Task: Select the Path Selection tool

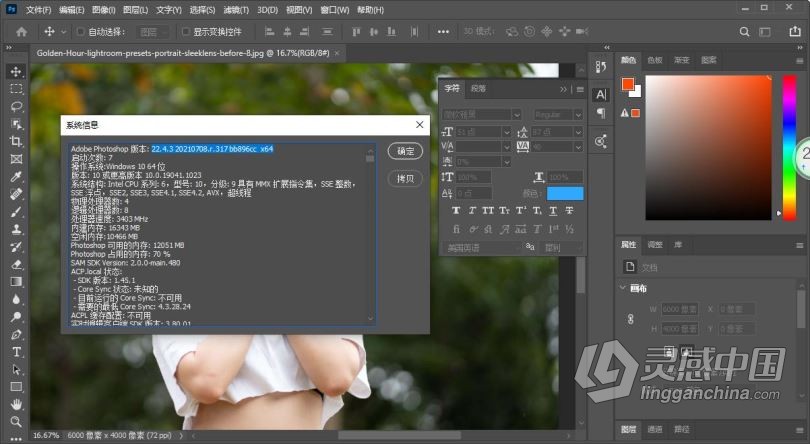Action: pos(16,370)
